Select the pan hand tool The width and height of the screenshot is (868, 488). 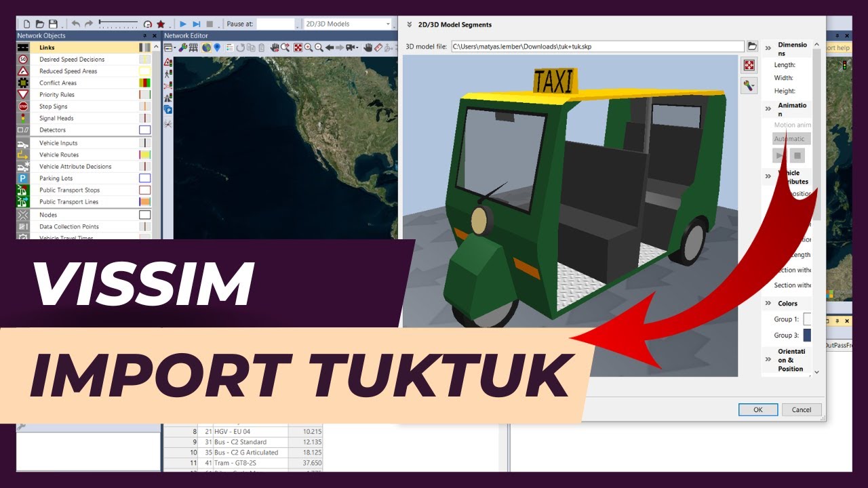click(368, 47)
